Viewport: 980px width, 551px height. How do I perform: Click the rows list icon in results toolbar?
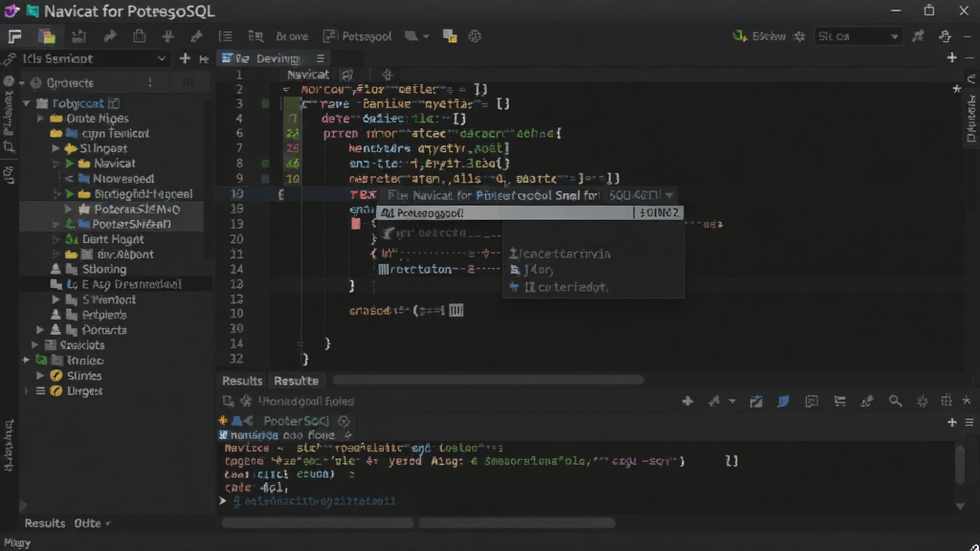pos(839,401)
